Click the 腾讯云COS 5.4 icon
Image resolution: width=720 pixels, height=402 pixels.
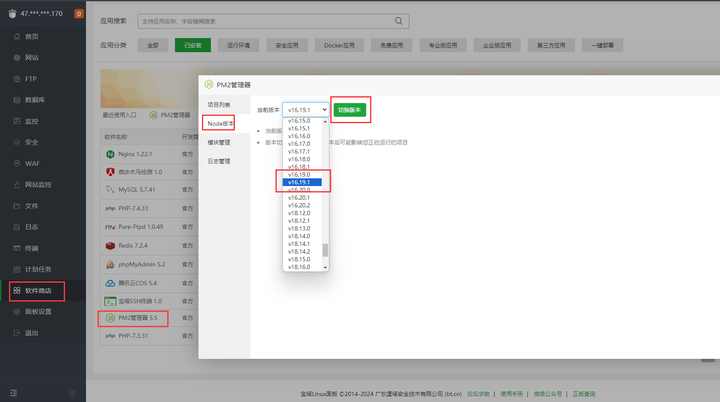[x=109, y=282]
